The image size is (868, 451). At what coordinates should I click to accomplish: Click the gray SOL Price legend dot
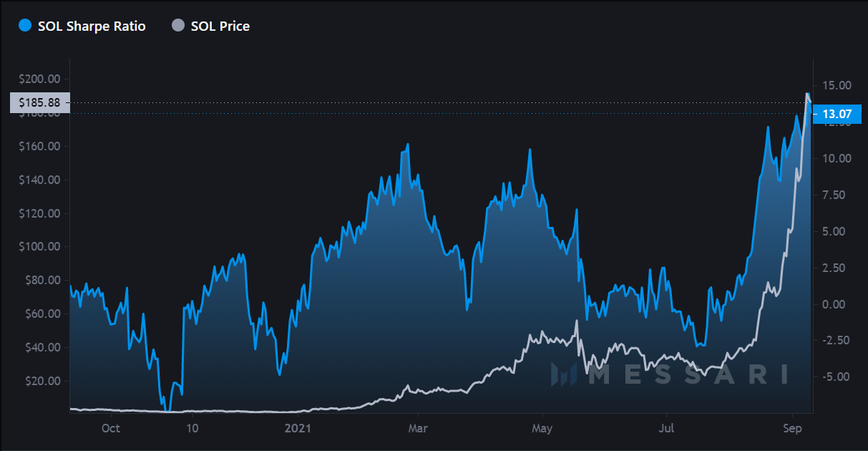click(178, 26)
